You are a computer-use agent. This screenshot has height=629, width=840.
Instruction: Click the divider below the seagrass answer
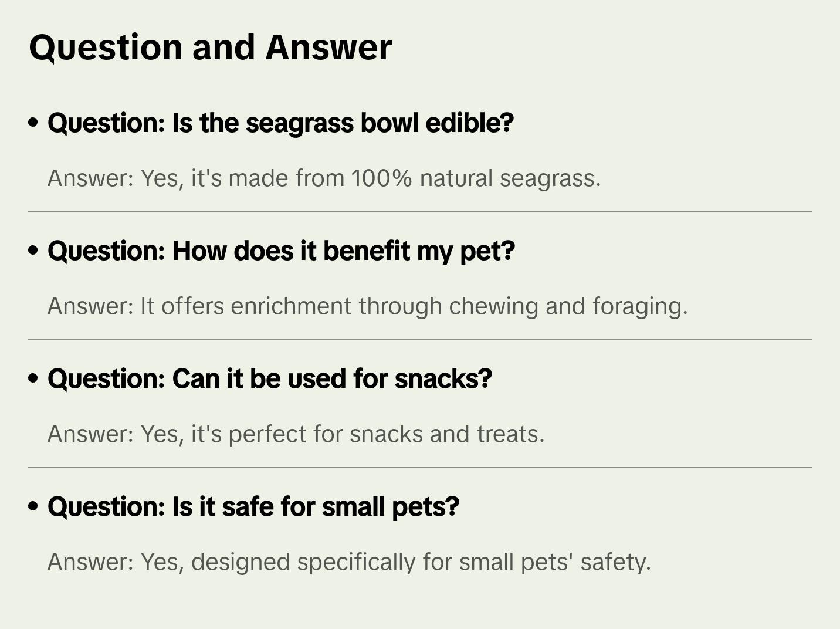click(x=420, y=212)
